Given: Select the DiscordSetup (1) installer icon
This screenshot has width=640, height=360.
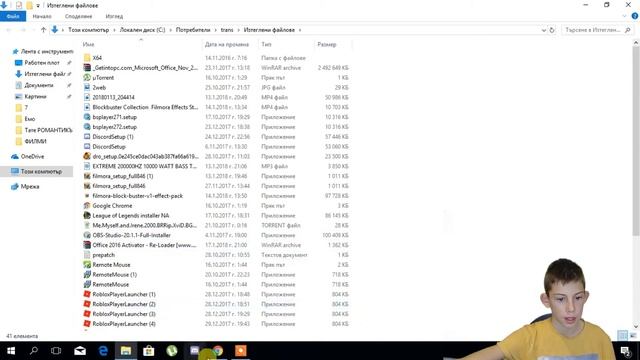Looking at the screenshot, I should (87, 137).
